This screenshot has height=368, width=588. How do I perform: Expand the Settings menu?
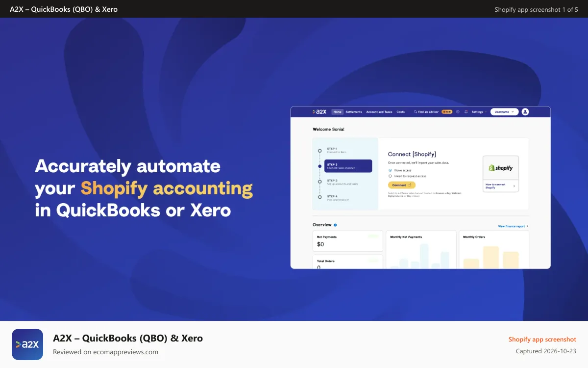click(x=479, y=112)
